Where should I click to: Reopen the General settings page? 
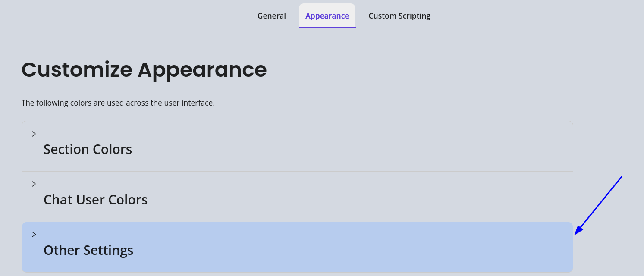(x=271, y=16)
